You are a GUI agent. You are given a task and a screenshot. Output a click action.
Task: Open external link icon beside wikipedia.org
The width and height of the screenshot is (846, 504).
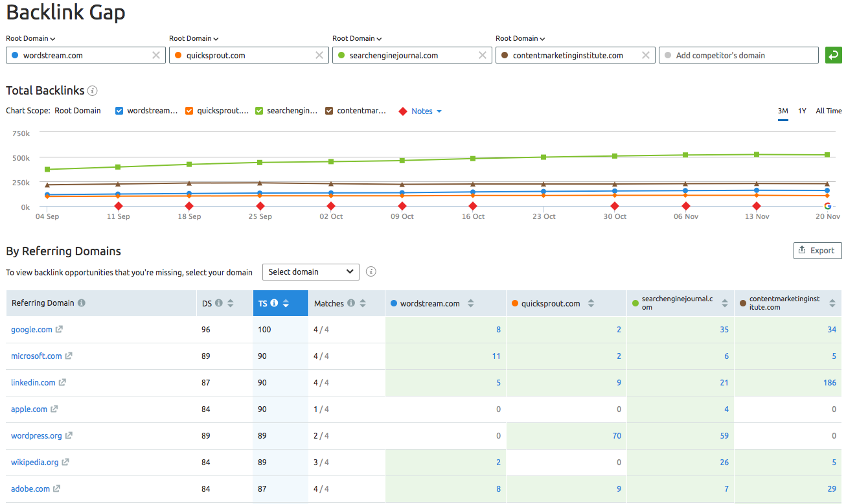(x=65, y=462)
